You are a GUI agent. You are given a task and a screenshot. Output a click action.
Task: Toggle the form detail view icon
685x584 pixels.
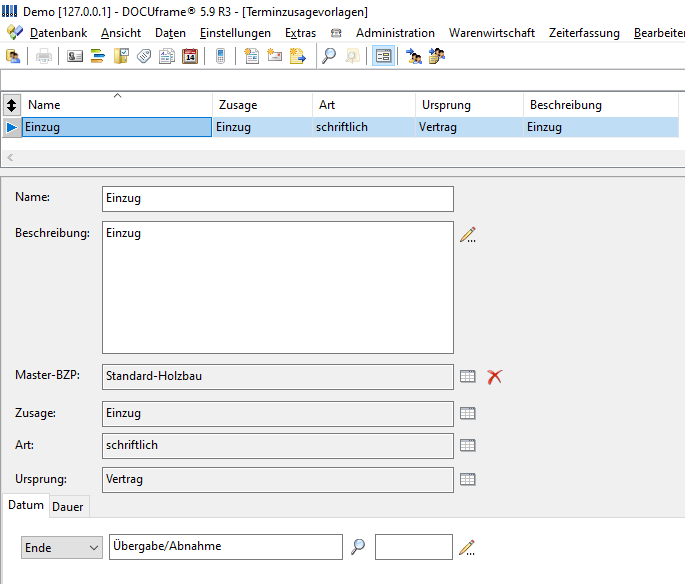point(383,56)
